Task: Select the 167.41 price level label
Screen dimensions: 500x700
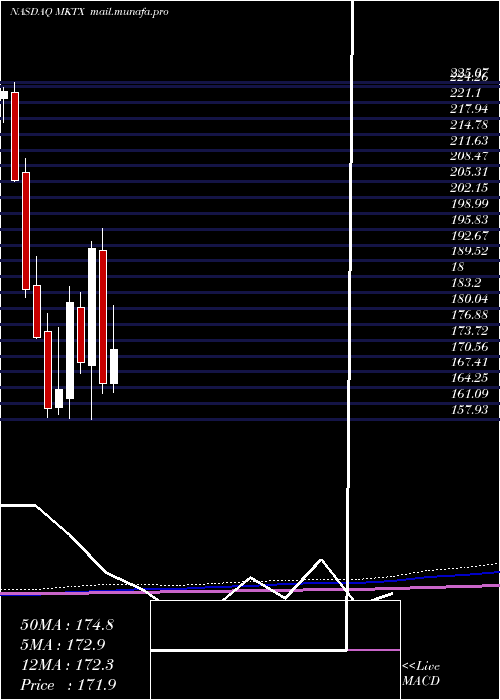Action: [x=470, y=362]
